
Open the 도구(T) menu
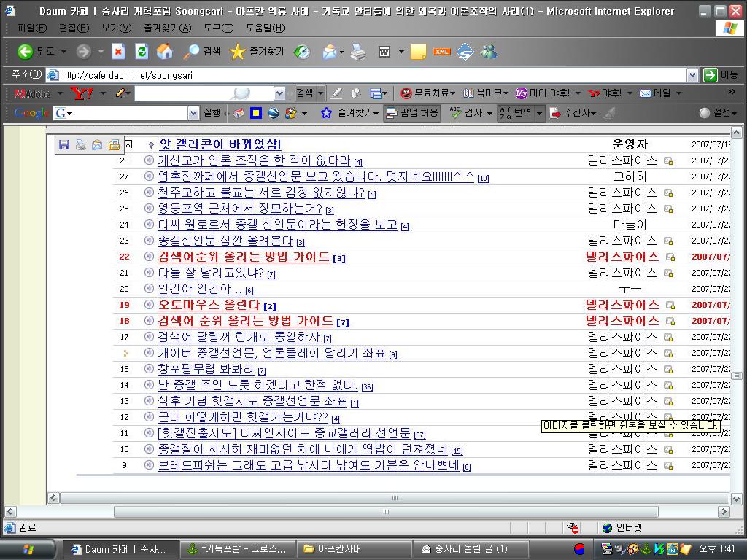[218, 28]
